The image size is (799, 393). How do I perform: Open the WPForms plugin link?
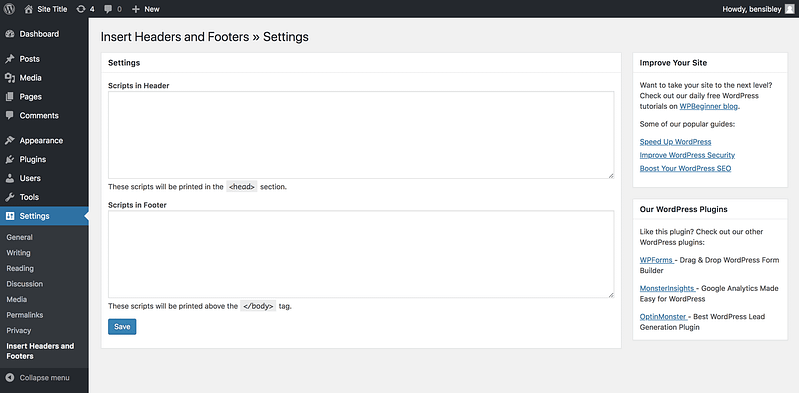(656, 260)
